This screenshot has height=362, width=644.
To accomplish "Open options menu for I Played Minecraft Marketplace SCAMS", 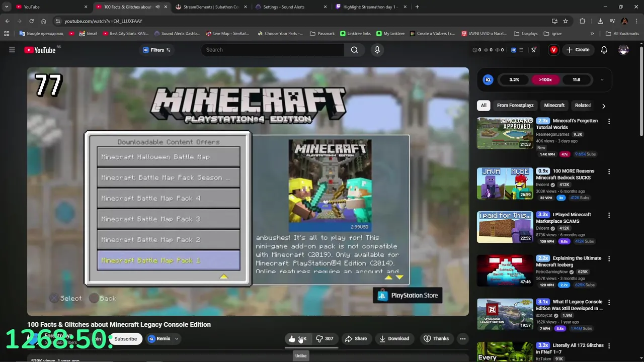I will pos(609,215).
